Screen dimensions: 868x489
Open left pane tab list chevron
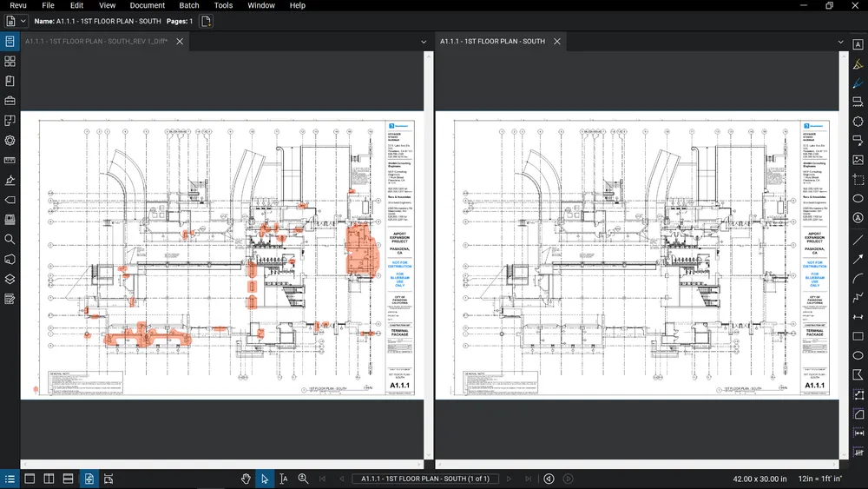(423, 42)
